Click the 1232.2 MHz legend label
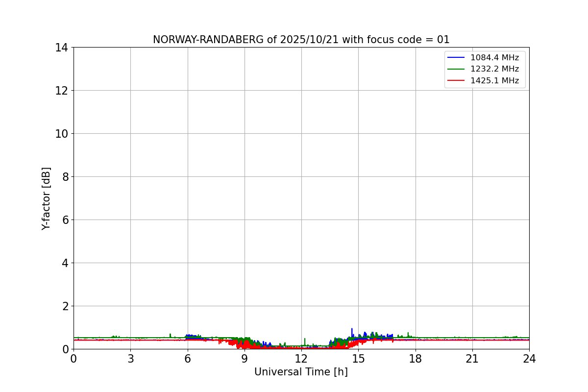The image size is (588, 392). click(x=494, y=69)
